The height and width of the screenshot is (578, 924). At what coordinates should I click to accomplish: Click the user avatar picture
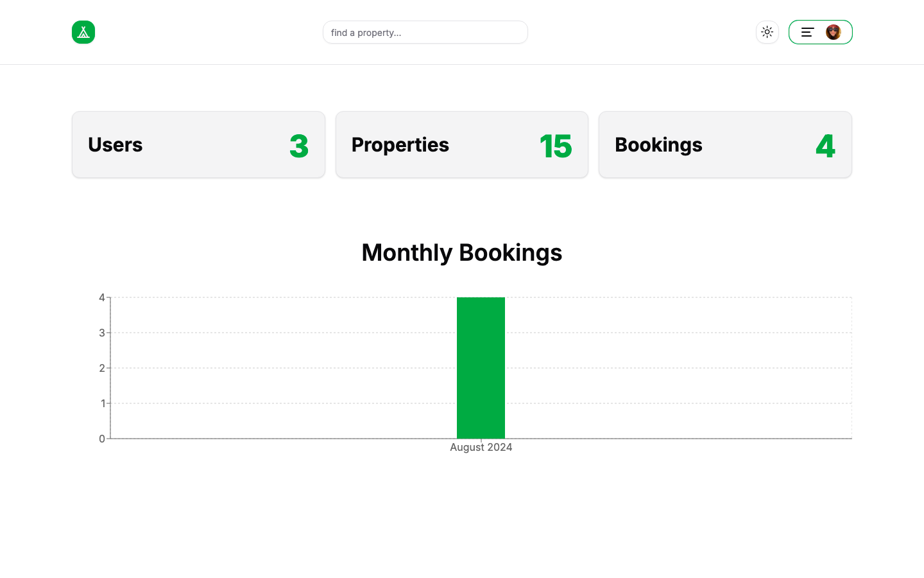(834, 32)
